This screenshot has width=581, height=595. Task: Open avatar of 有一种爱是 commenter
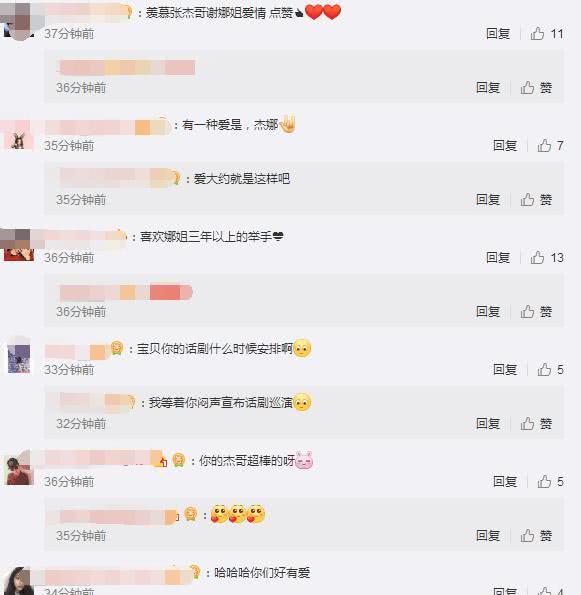[18, 137]
